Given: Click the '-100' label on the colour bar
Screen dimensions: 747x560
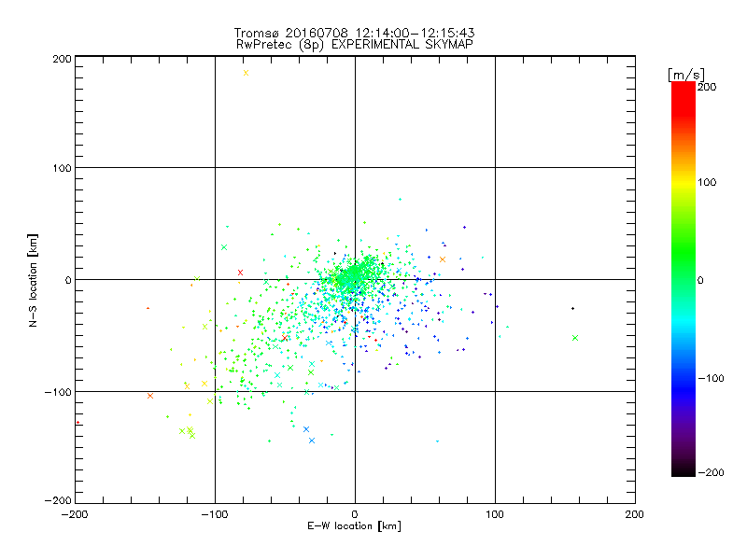Looking at the screenshot, I should [711, 379].
